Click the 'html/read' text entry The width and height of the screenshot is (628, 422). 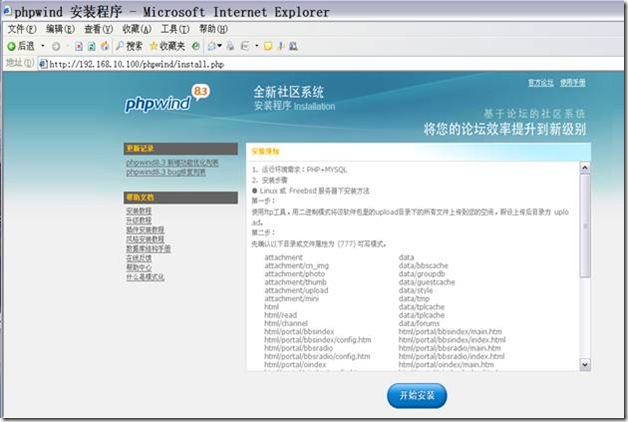click(280, 315)
